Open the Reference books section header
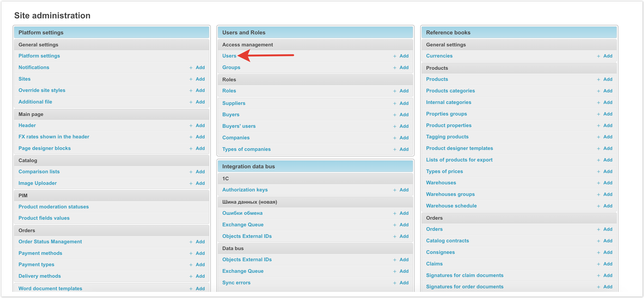This screenshot has width=644, height=298. click(448, 33)
